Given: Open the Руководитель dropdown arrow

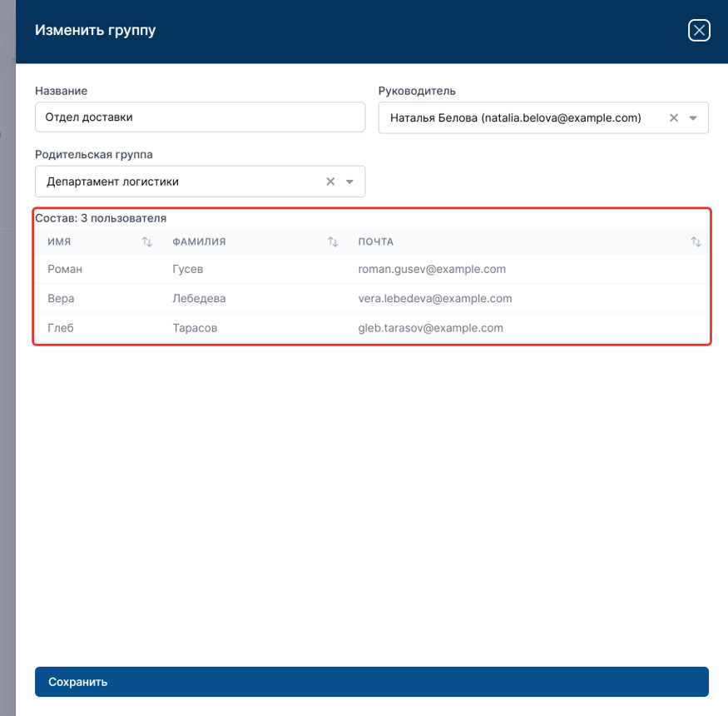Looking at the screenshot, I should coord(693,118).
